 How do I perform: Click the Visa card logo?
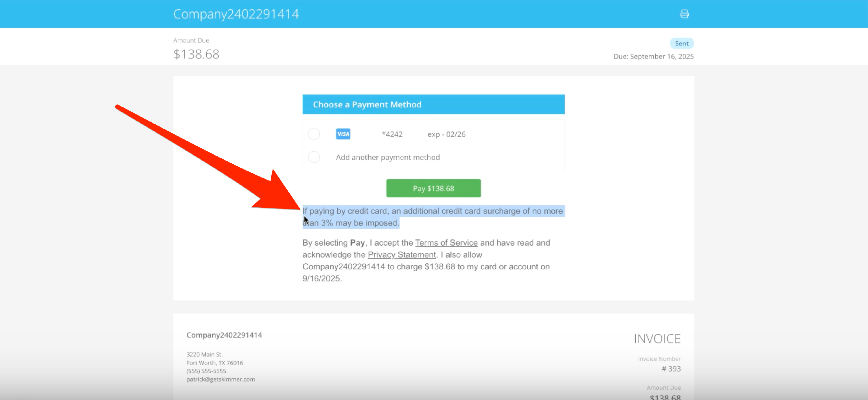[x=343, y=134]
